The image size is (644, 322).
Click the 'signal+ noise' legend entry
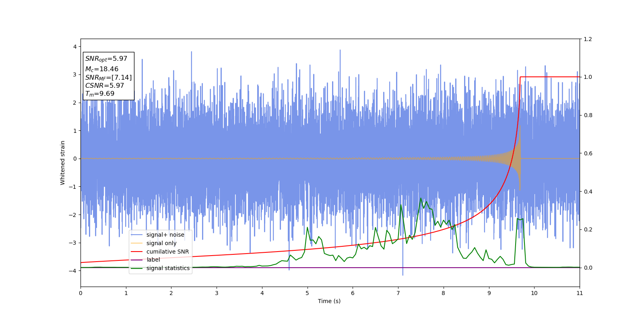click(165, 235)
